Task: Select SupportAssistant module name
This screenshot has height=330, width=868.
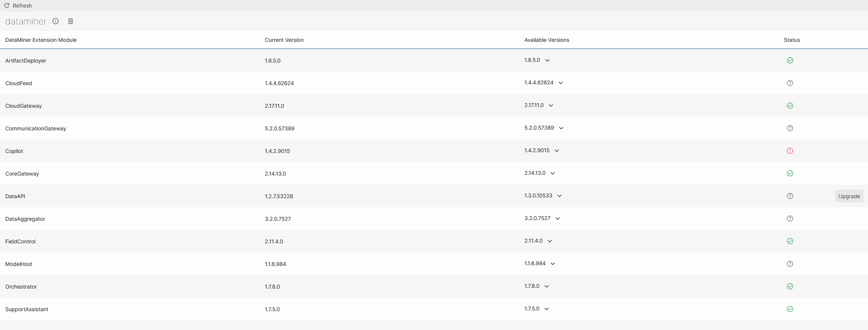Action: [27, 309]
